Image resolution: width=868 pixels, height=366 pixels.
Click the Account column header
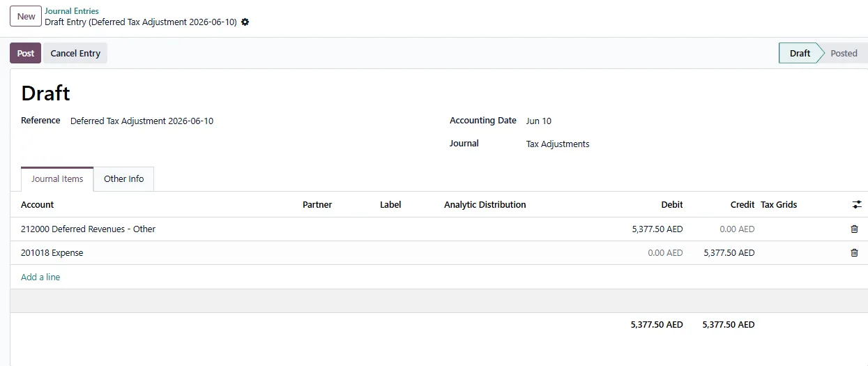[38, 205]
